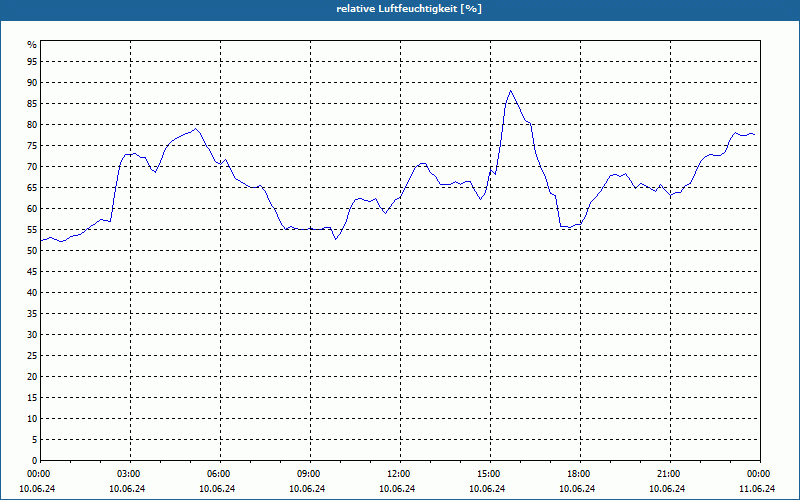Click the y-axis value 95
This screenshot has height=500, width=800.
[x=32, y=62]
